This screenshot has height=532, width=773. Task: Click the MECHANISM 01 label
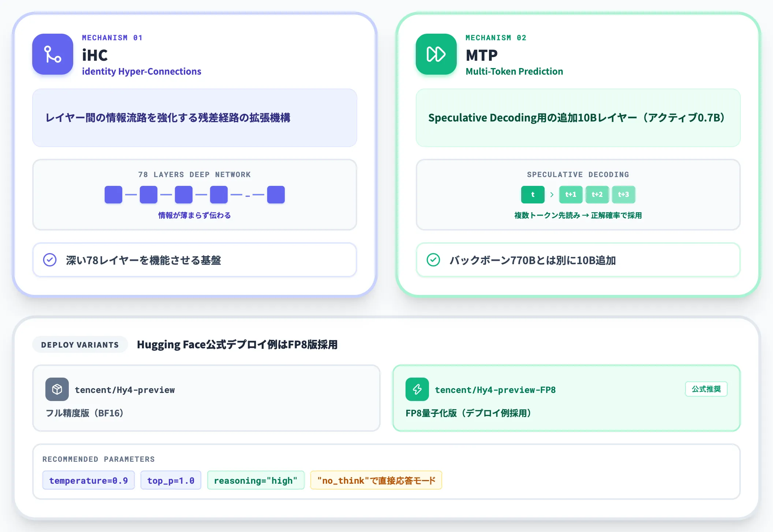pyautogui.click(x=112, y=38)
